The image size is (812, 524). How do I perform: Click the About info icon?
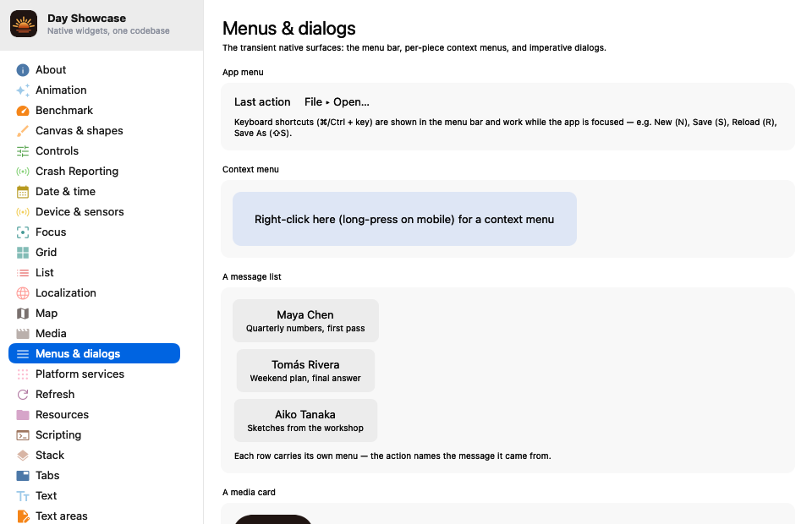point(23,70)
